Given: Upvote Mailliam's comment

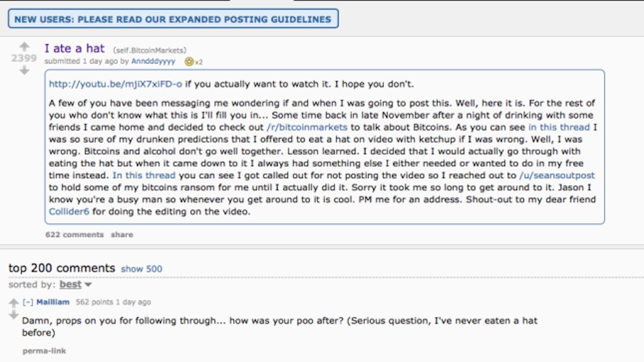Looking at the screenshot, I should click(14, 303).
